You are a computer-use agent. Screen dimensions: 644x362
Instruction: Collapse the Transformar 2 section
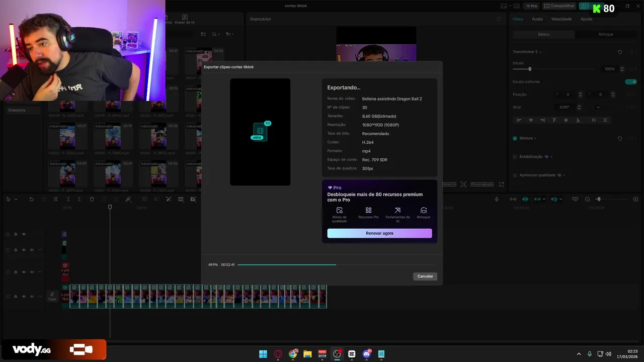click(541, 52)
